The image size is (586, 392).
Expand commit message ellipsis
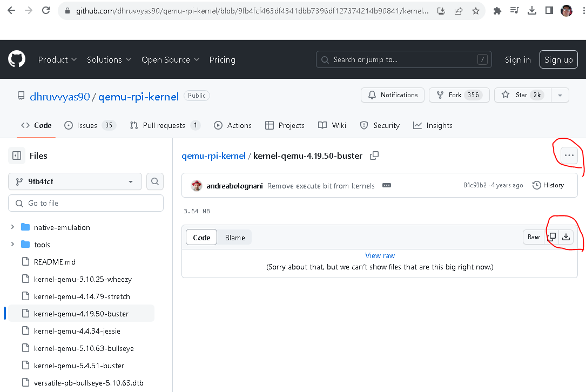[x=386, y=185]
